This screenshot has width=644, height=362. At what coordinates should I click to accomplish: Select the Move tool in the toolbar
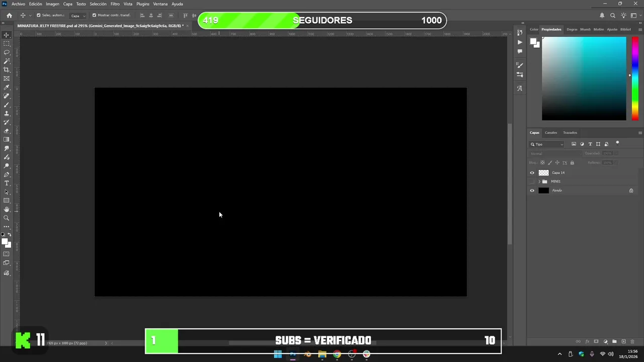(x=7, y=35)
